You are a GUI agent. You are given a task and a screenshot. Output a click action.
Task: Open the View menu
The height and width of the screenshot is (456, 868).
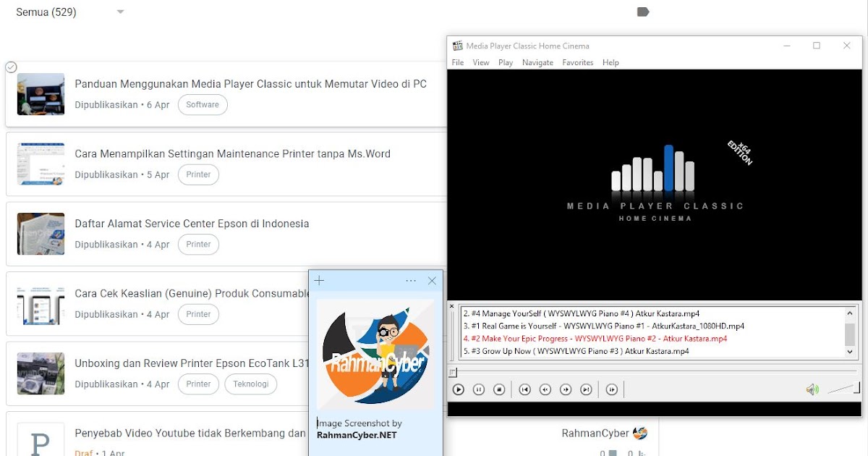tap(481, 62)
